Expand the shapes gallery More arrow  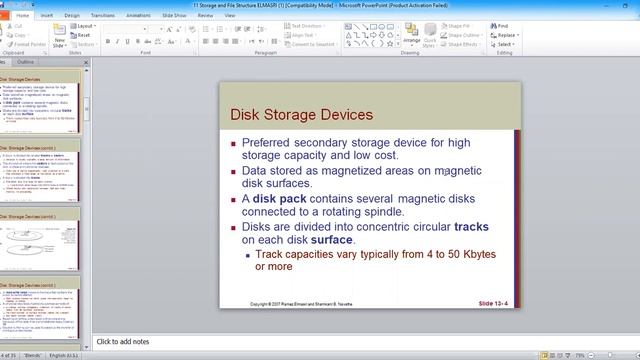point(398,44)
